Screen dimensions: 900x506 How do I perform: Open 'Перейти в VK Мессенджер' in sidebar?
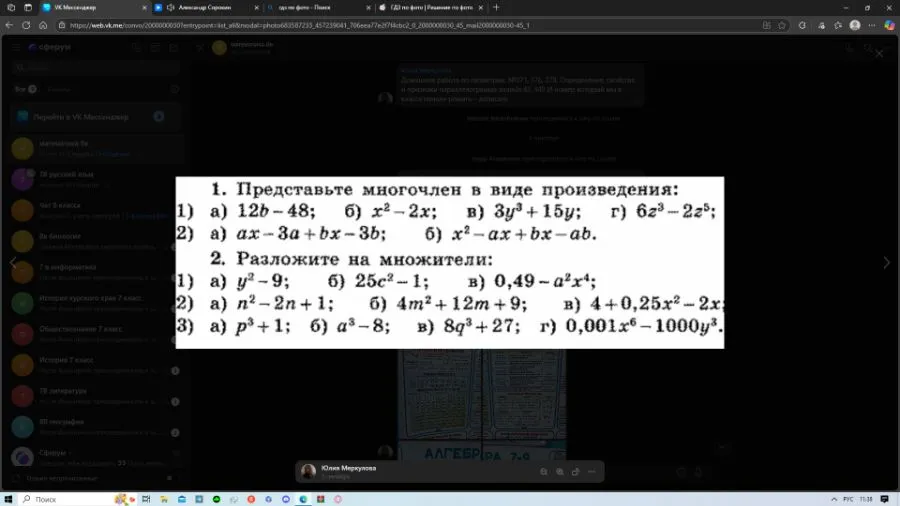click(x=95, y=116)
